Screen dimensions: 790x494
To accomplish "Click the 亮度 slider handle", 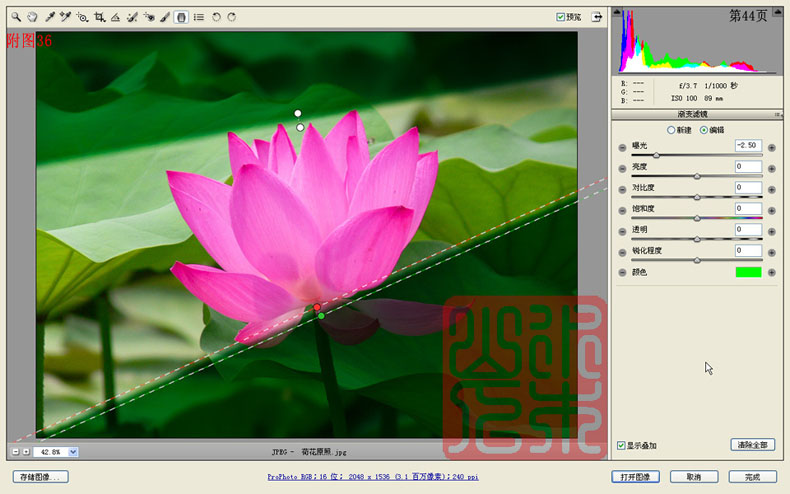I will 697,176.
